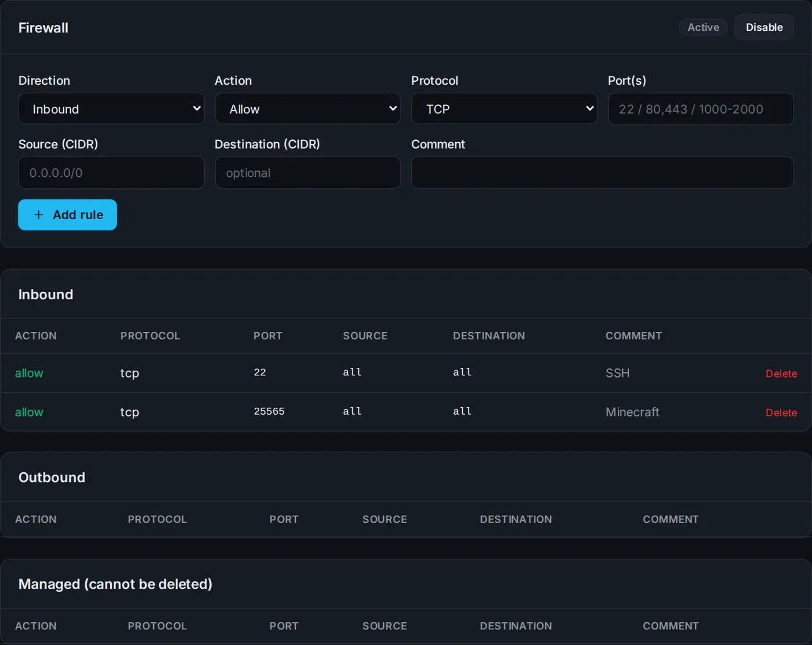812x645 pixels.
Task: Click the Outbound section heading
Action: coord(52,477)
